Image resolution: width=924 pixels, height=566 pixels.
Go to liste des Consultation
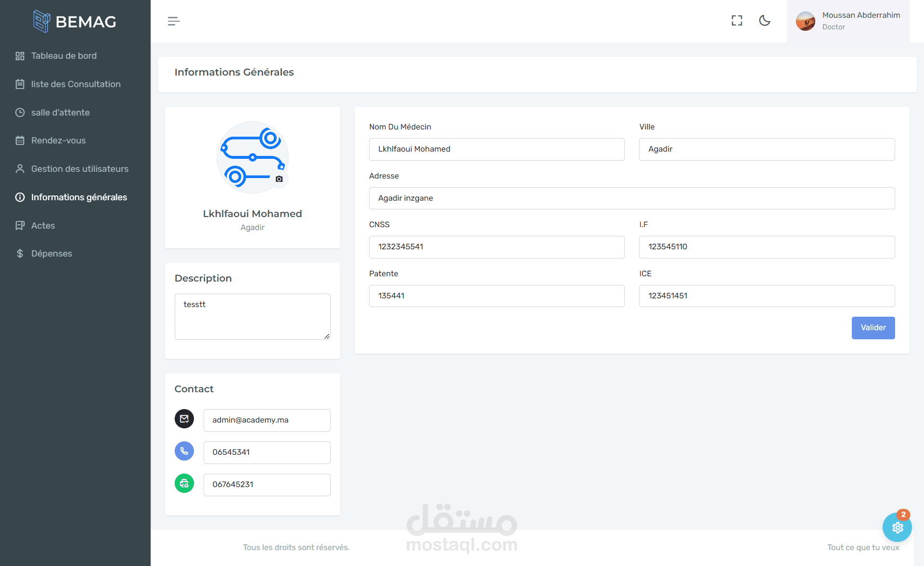(76, 84)
